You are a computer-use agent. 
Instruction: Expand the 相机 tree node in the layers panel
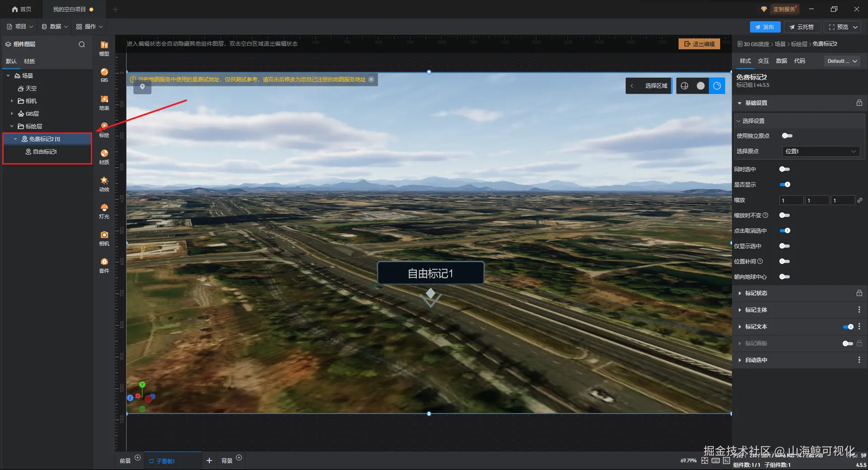[x=12, y=101]
